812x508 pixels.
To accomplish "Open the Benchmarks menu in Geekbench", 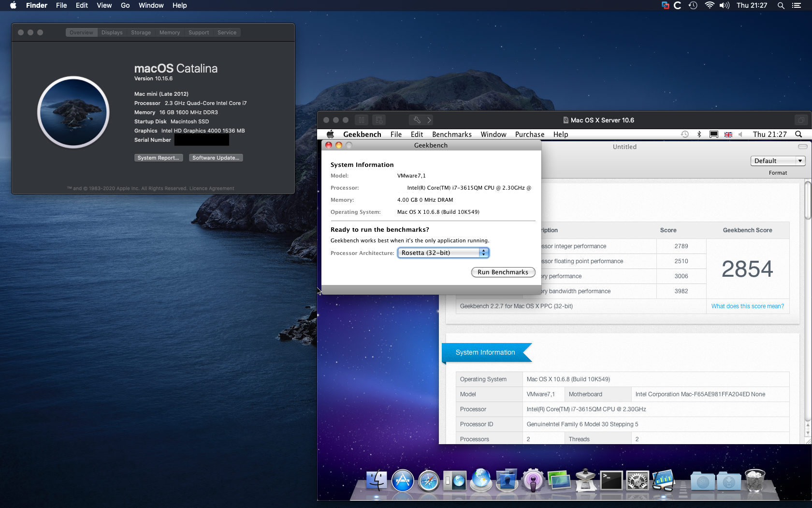I will tap(451, 134).
